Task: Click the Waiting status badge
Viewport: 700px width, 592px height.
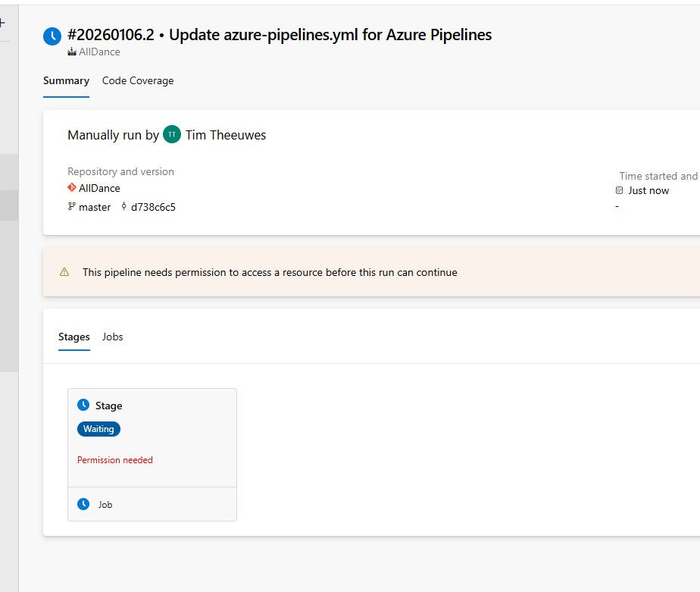Action: (x=98, y=429)
